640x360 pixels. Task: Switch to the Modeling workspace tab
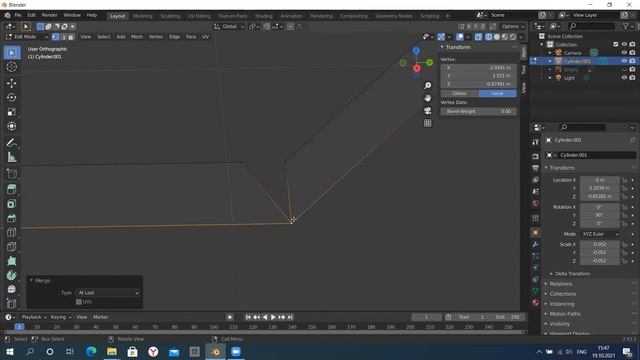point(142,16)
